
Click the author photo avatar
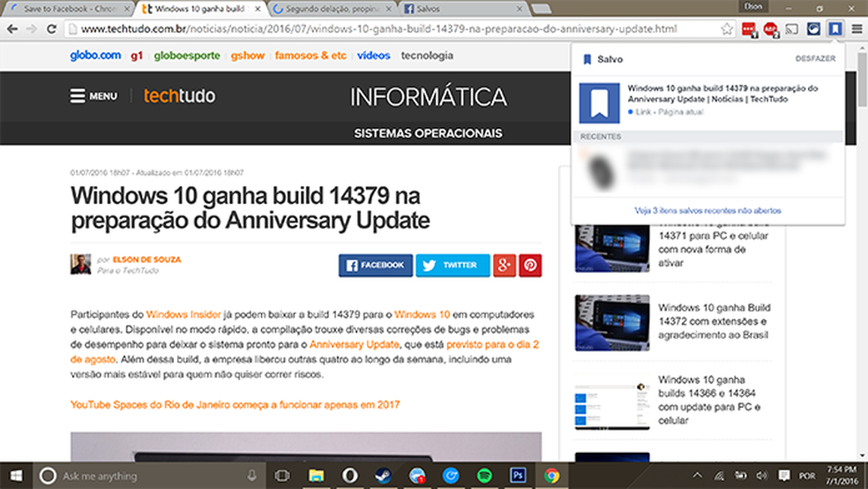80,264
